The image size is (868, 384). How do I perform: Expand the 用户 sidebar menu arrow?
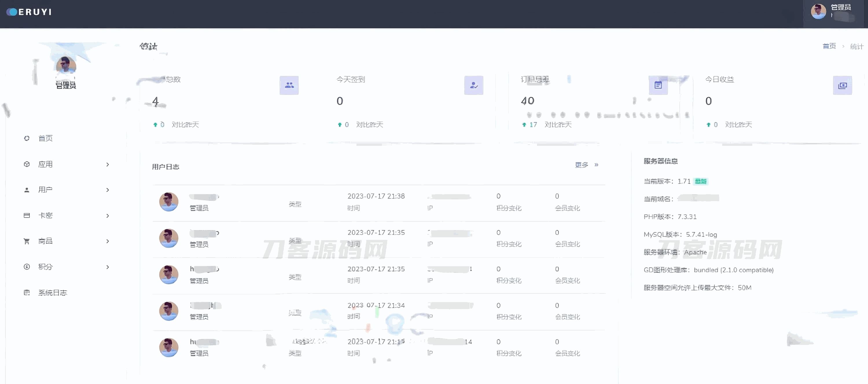coord(108,190)
